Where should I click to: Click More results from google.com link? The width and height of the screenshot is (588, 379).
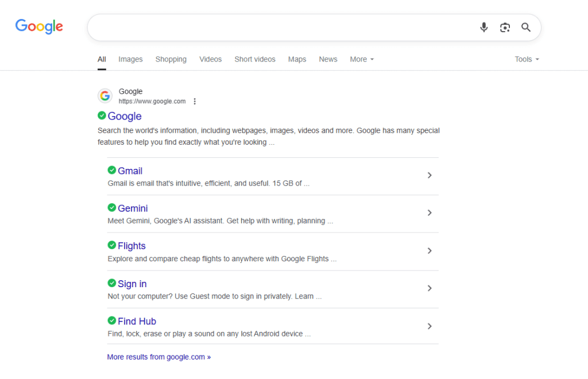(x=158, y=357)
